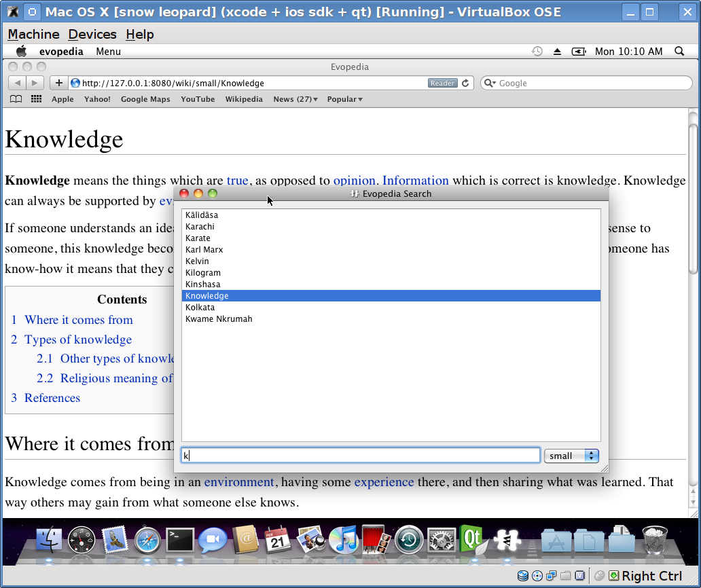Open the Devices menu in VirtualBox
701x588 pixels.
tap(92, 34)
